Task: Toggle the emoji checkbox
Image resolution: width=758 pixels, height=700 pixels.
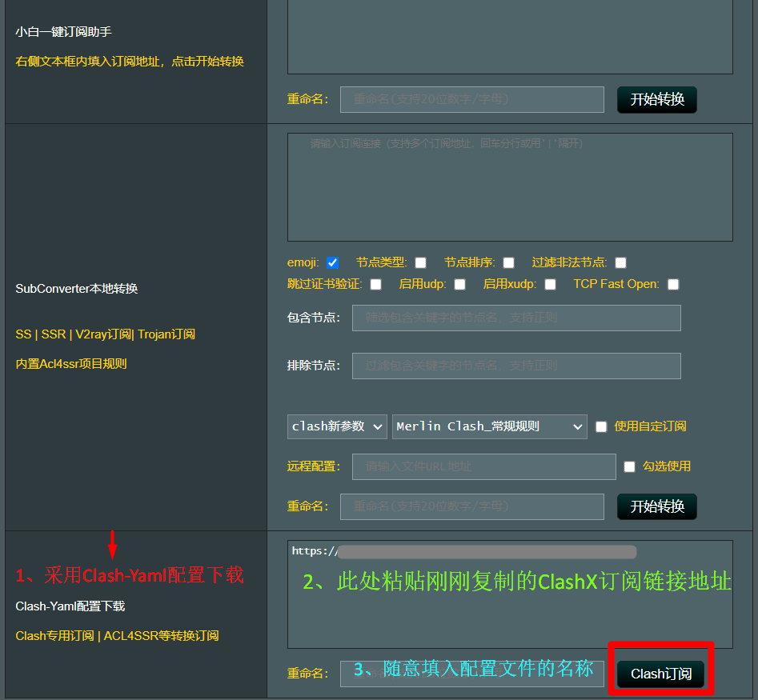Action: pos(332,263)
